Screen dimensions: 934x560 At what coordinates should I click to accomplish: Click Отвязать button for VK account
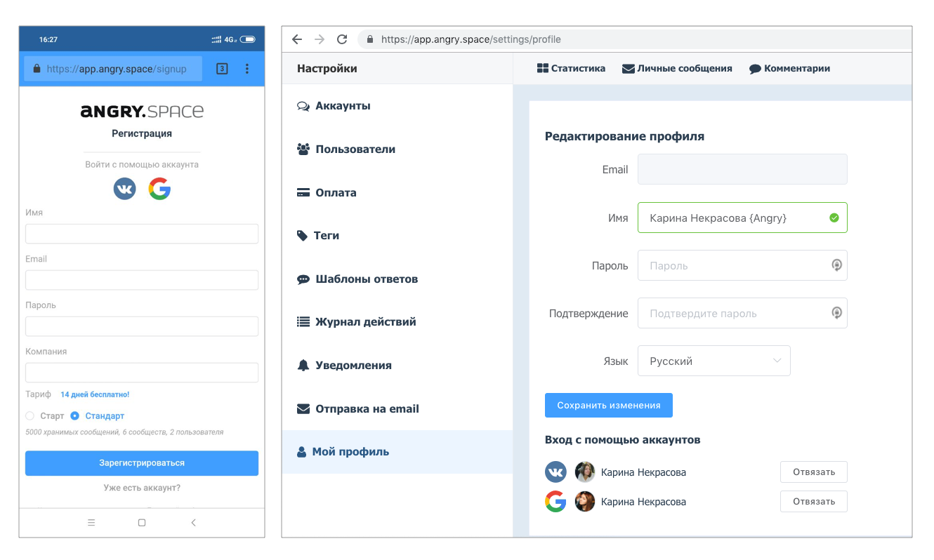click(814, 472)
